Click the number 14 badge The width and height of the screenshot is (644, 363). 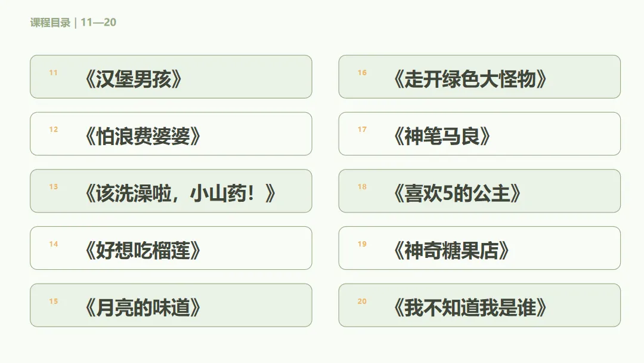point(54,244)
